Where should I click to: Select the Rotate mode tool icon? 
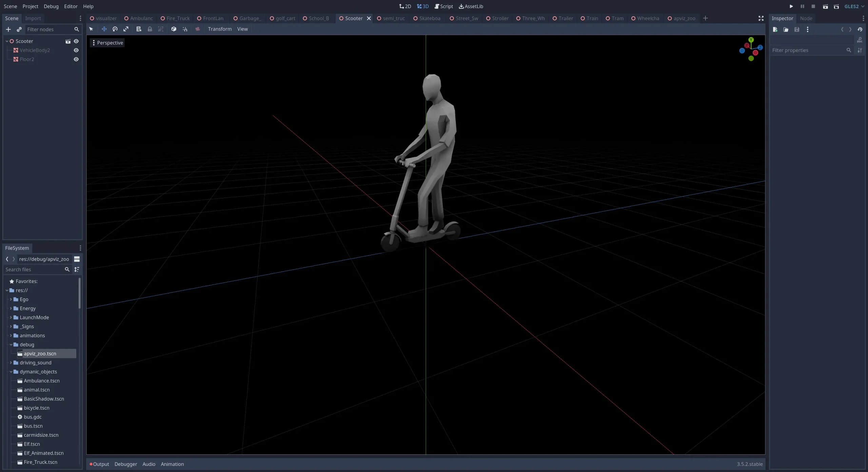[115, 29]
